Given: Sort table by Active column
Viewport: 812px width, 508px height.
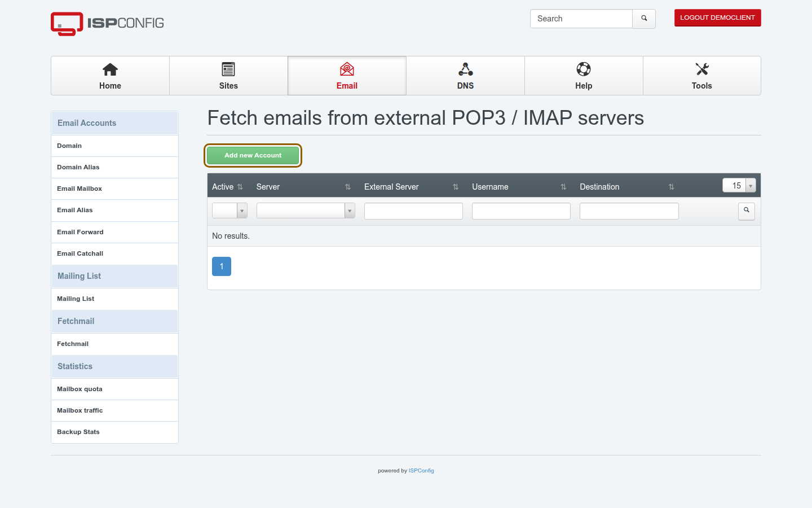Looking at the screenshot, I should click(x=240, y=187).
